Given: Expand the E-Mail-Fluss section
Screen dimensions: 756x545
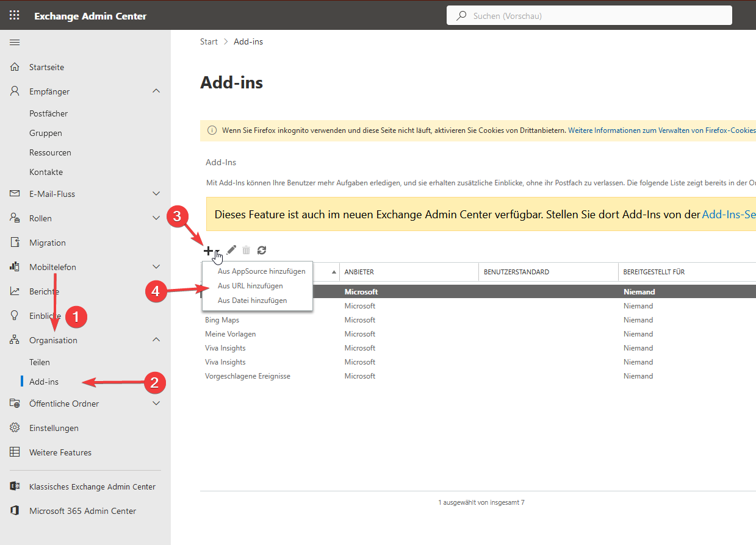Looking at the screenshot, I should (x=156, y=194).
